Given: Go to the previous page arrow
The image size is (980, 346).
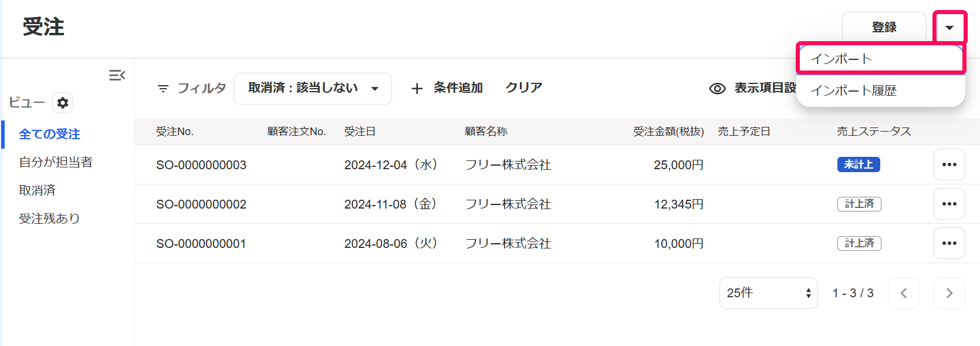Looking at the screenshot, I should click(904, 293).
